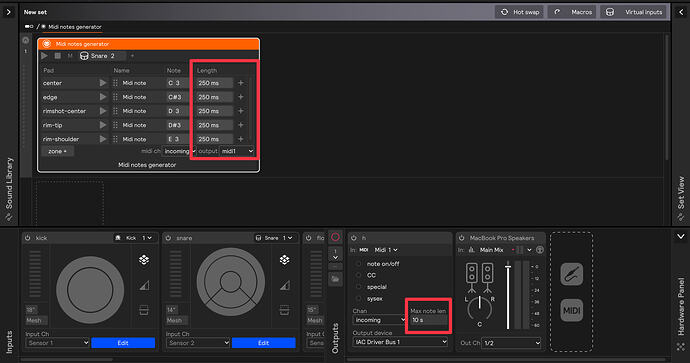Edit the Max note len field
690x363 pixels.
(428, 320)
